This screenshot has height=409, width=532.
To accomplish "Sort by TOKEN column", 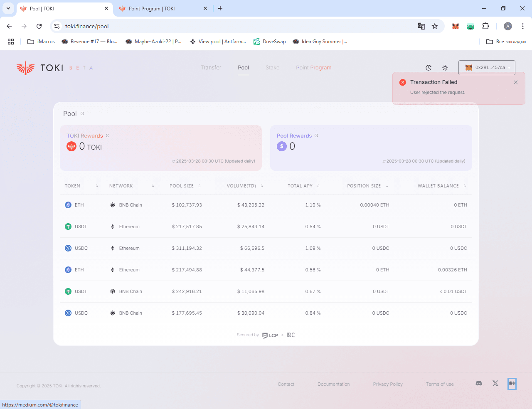I will click(x=97, y=186).
